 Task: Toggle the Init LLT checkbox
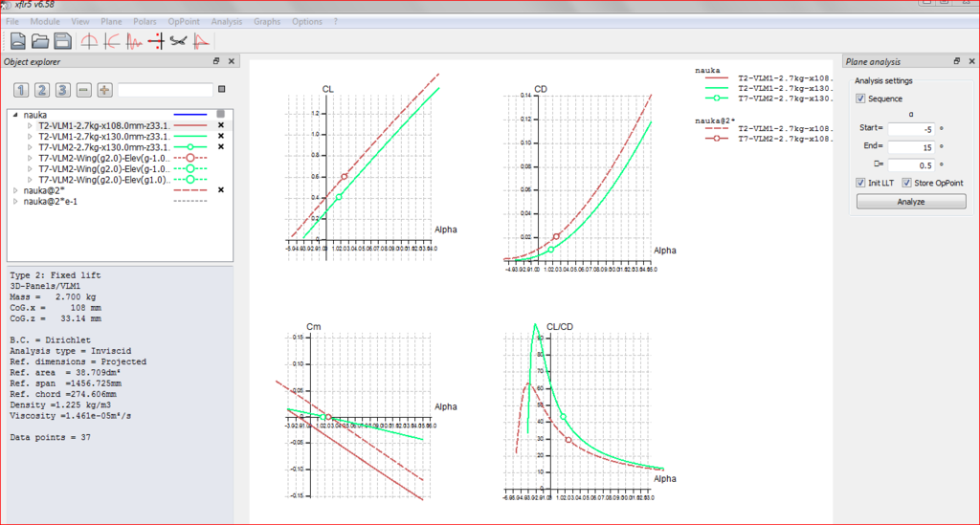pos(861,183)
